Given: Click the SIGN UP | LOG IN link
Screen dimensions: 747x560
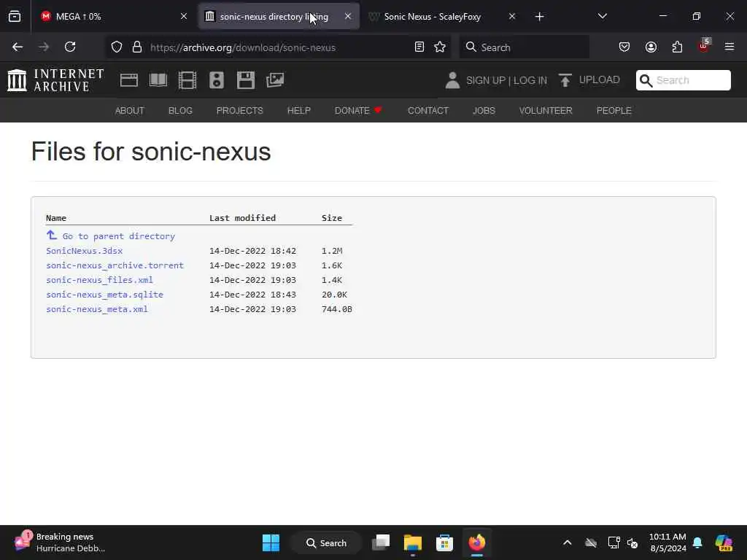Looking at the screenshot, I should (506, 80).
